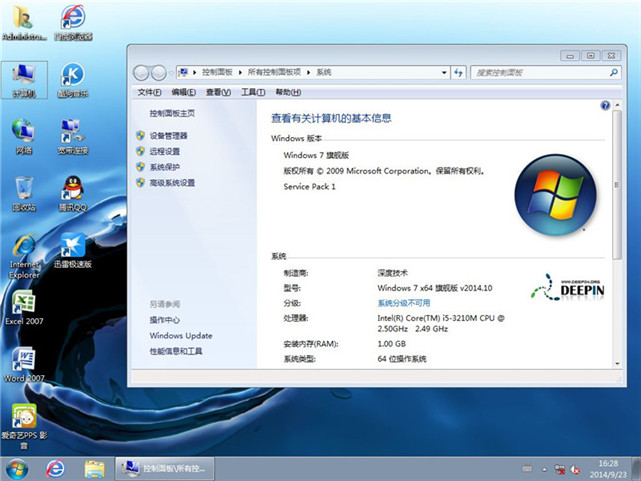Open the Windows Start menu orb
641x481 pixels.
[17, 469]
